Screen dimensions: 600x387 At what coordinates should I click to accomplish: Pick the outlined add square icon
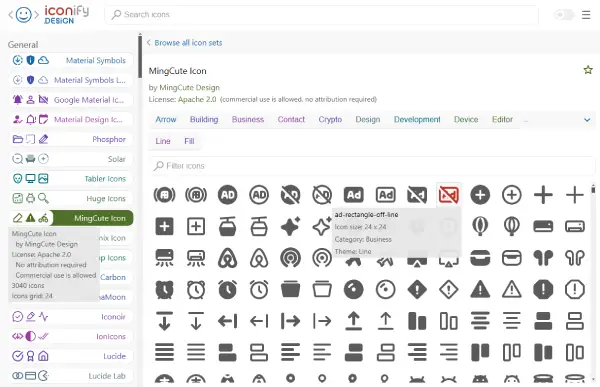(x=196, y=226)
